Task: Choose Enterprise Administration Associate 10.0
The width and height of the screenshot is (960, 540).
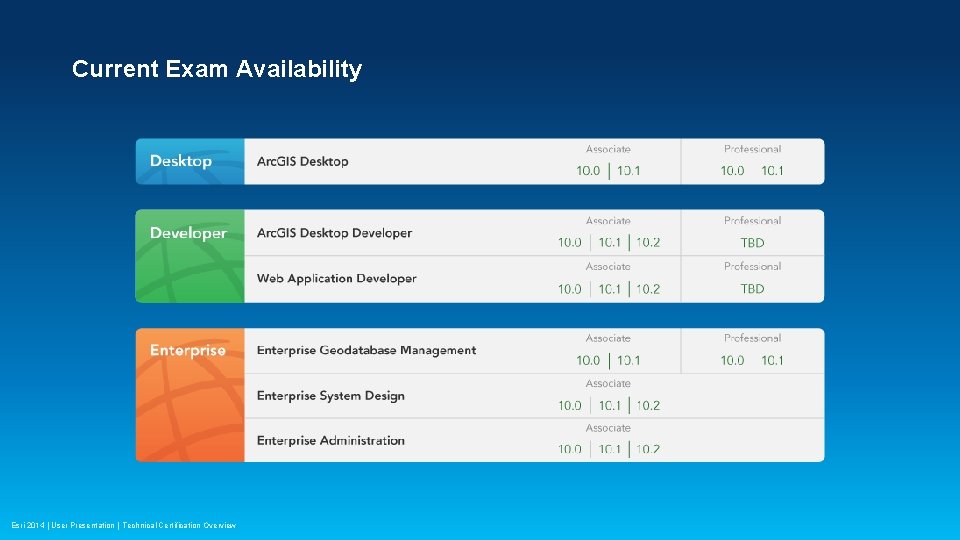Action: 569,449
